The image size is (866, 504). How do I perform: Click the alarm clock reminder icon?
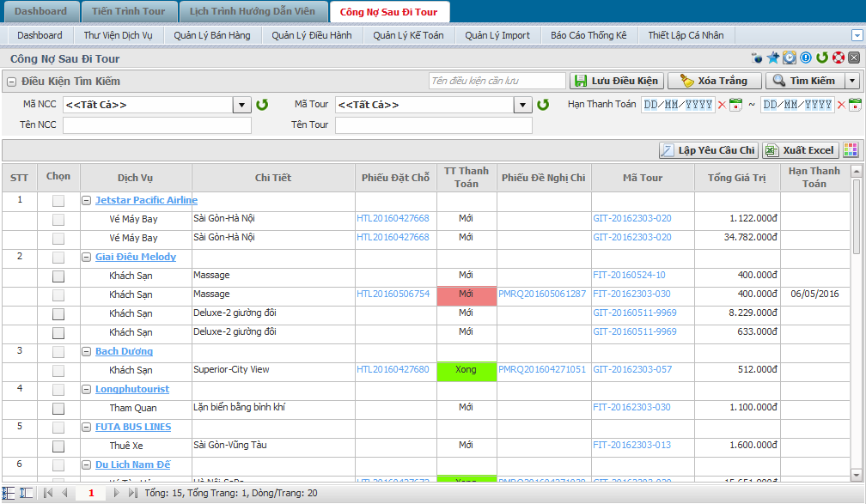click(790, 58)
